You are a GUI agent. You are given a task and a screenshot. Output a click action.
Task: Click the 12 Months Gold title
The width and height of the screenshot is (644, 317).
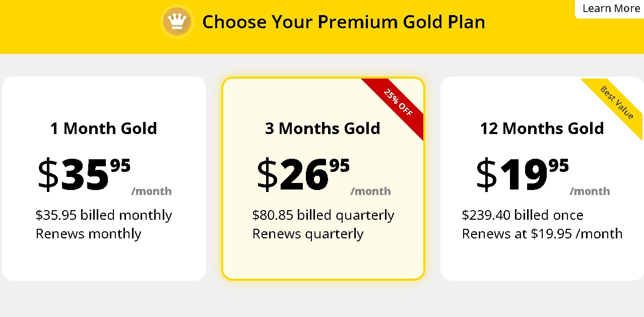[x=542, y=129]
